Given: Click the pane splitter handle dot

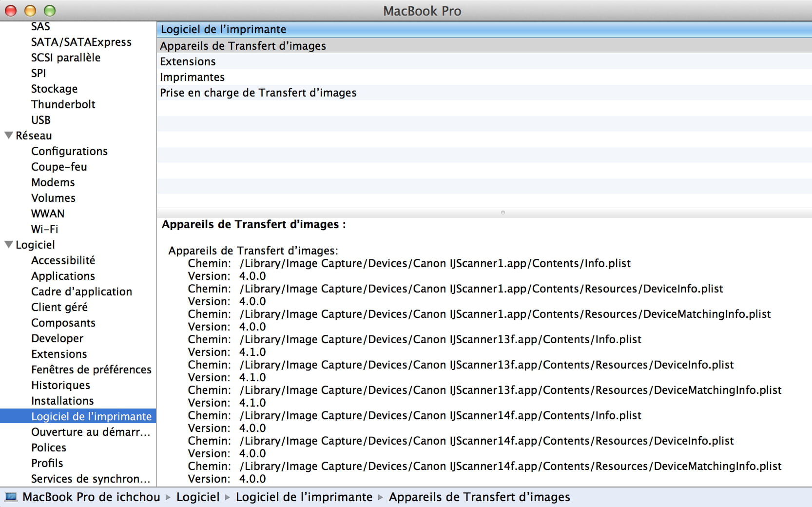Looking at the screenshot, I should click(503, 213).
